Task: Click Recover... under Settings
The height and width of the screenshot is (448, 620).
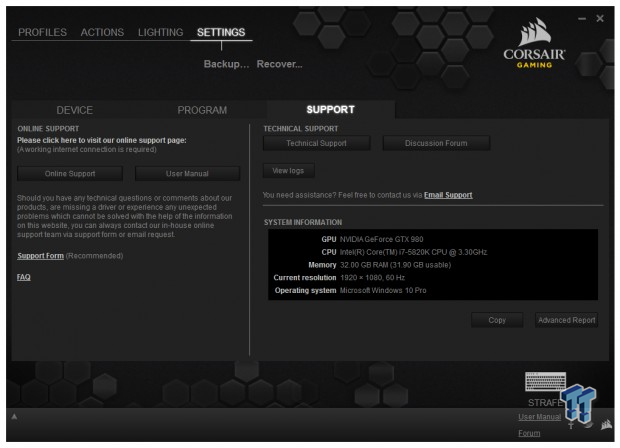Action: (x=279, y=64)
